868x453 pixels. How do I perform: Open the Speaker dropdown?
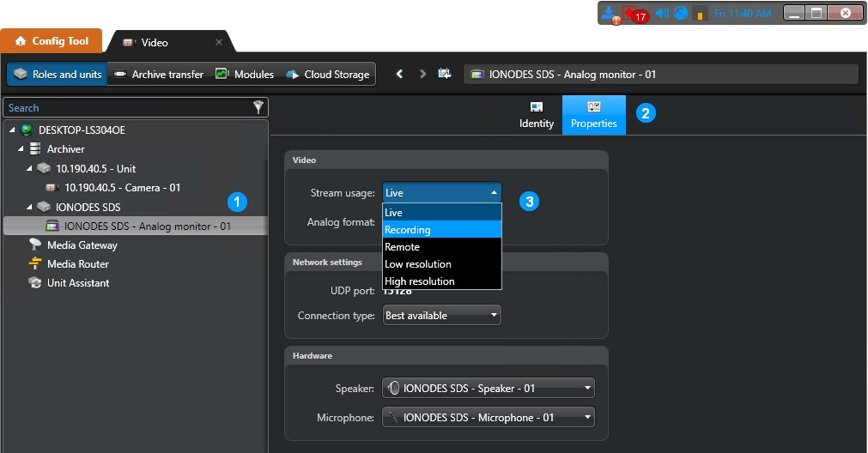tap(489, 389)
